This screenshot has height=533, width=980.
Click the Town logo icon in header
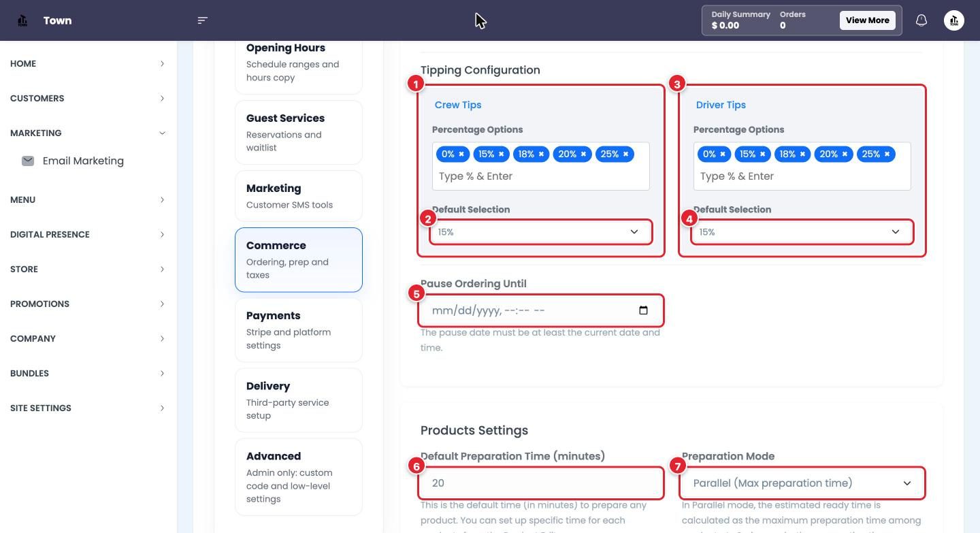click(x=22, y=20)
